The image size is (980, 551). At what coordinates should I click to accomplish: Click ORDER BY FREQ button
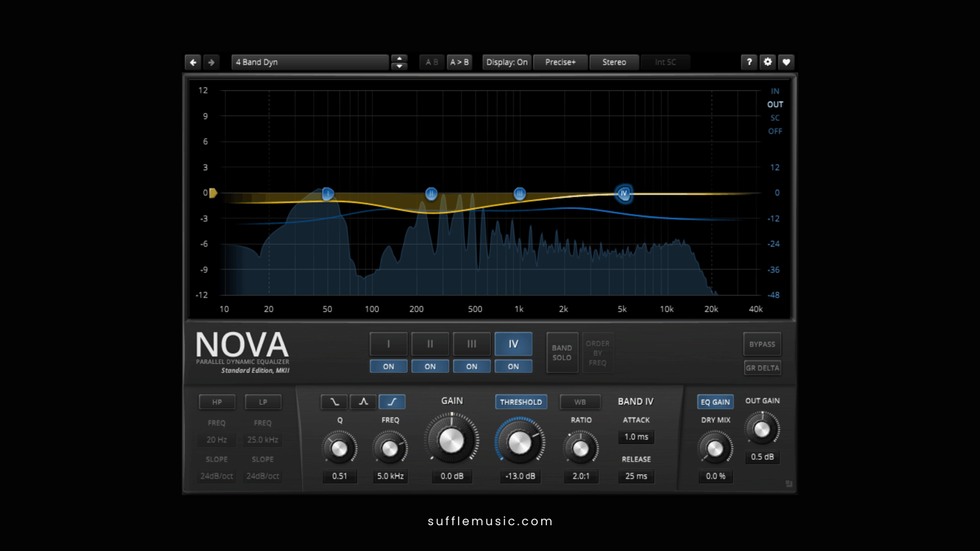tap(598, 353)
